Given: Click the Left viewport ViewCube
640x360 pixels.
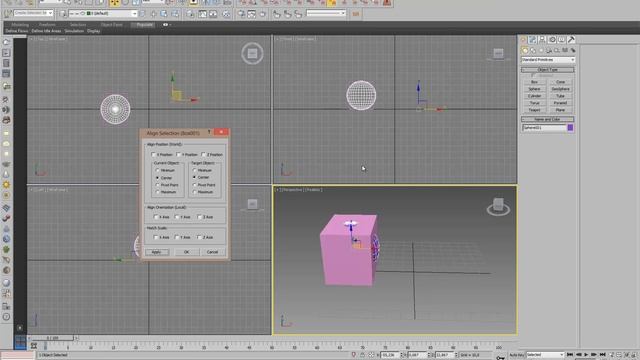Looking at the screenshot, I should tap(252, 204).
